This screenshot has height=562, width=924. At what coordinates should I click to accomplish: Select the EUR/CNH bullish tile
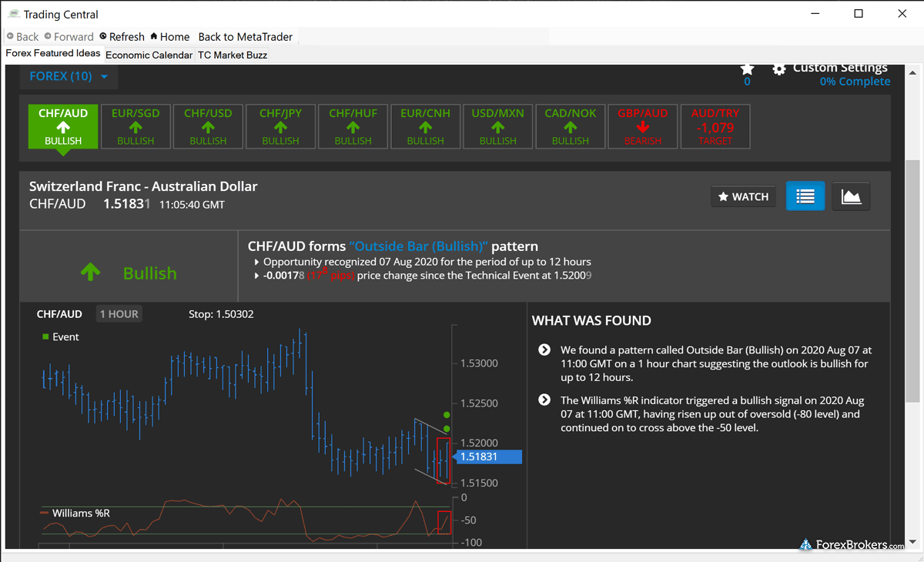(425, 126)
